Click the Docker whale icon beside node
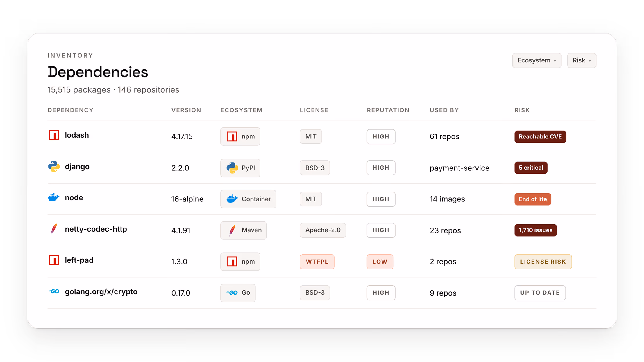The height and width of the screenshot is (362, 644). click(x=54, y=198)
